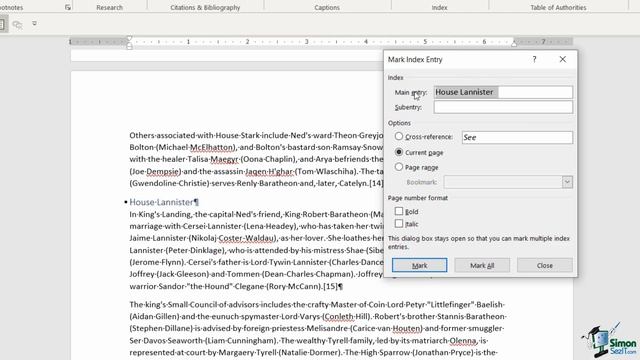Click the Mark All button
Image resolution: width=640 pixels, height=360 pixels.
point(482,265)
